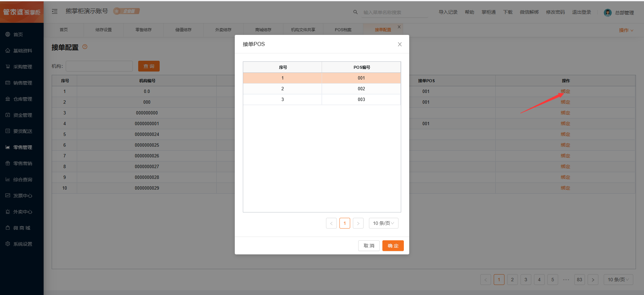The height and width of the screenshot is (295, 644).
Task: Switch to the 机构文件共享 tab
Action: [x=303, y=30]
